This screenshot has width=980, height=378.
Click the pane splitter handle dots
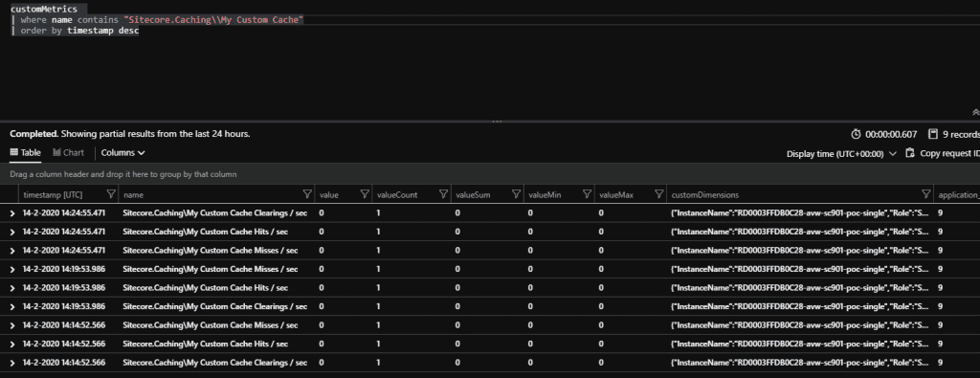[x=497, y=122]
